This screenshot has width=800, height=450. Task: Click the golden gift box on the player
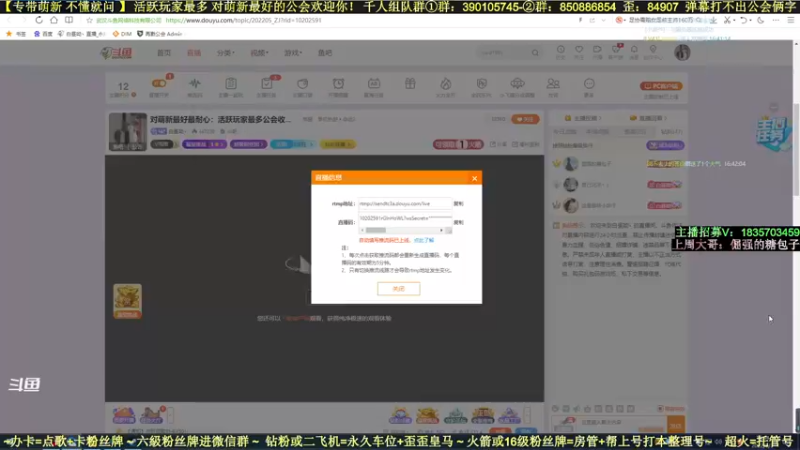coord(128,301)
